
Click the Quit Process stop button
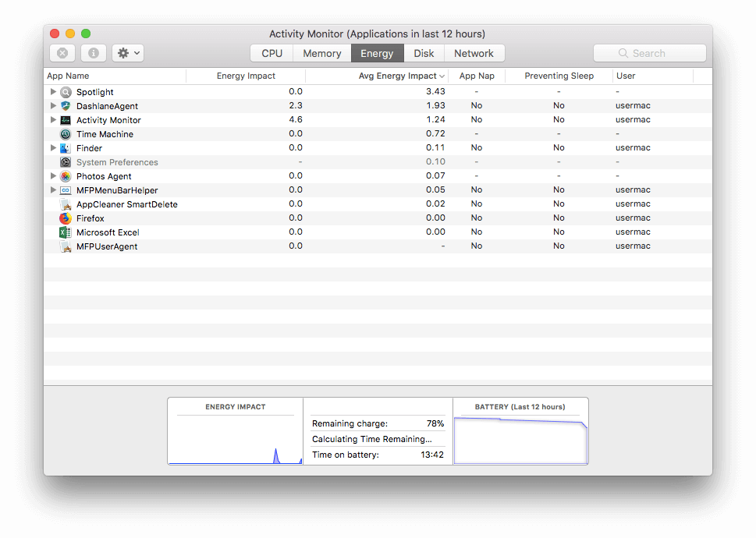[62, 53]
